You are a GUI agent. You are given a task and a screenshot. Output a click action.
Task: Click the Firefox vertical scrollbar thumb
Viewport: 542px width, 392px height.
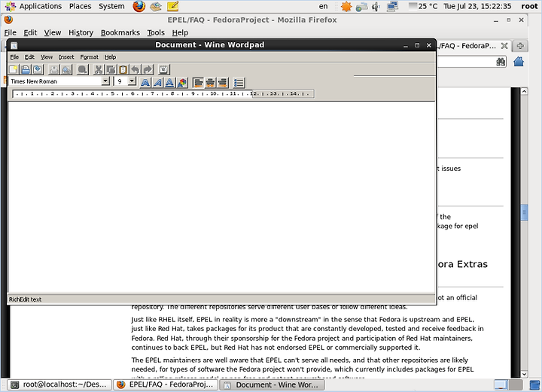point(524,212)
